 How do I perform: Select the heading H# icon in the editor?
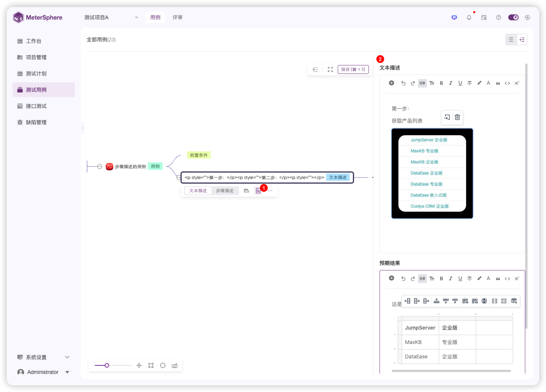(422, 83)
